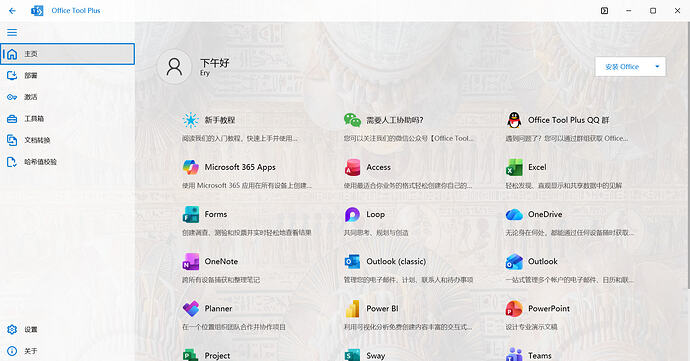Click the 下午好 greeting text
This screenshot has width=690, height=361.
pyautogui.click(x=215, y=63)
